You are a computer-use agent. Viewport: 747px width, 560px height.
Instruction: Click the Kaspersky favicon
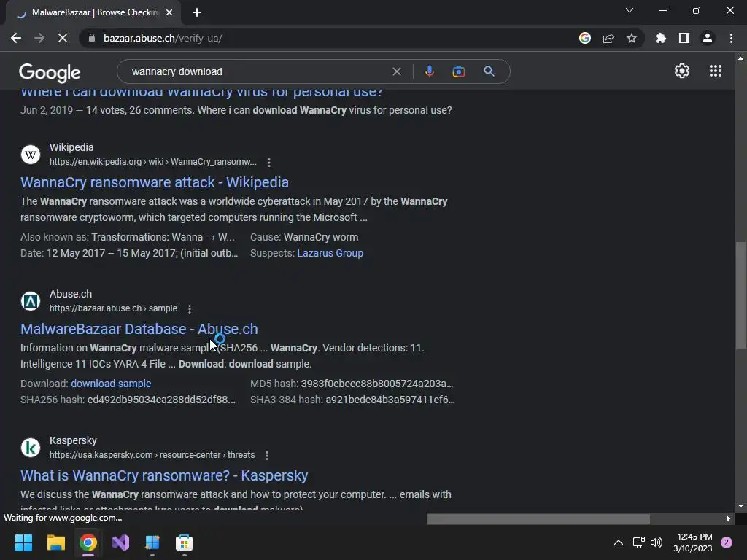(31, 448)
